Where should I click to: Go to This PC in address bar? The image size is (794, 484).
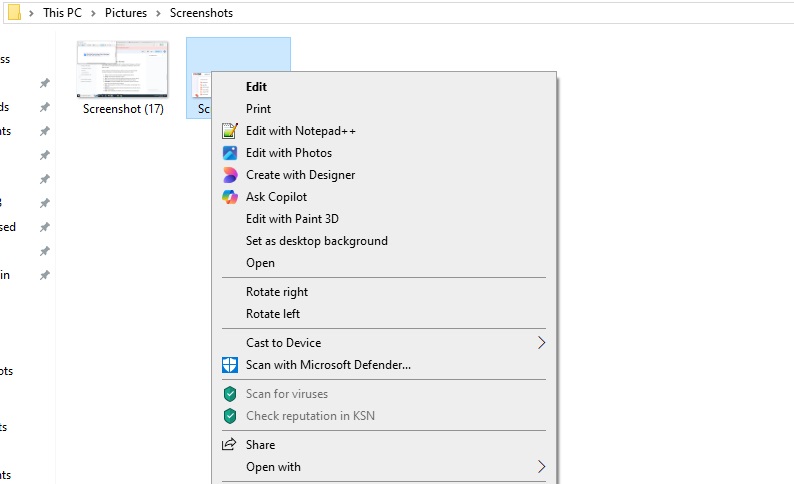click(x=62, y=13)
